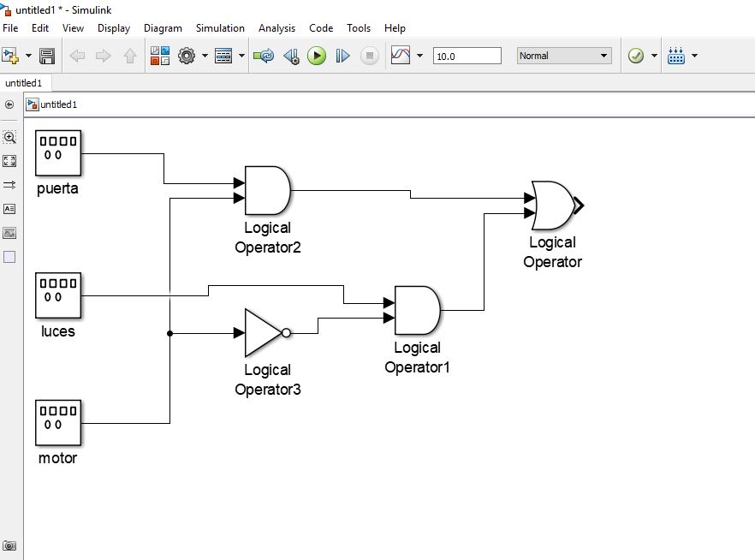
Task: Select the Zoom tool in the left palette
Action: tap(9, 137)
